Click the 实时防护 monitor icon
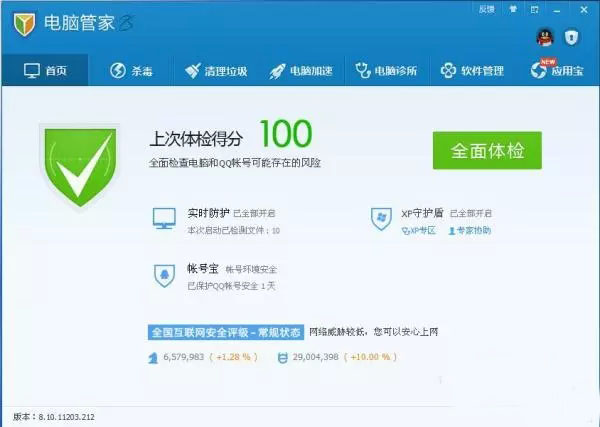This screenshot has height=427, width=600. [164, 218]
